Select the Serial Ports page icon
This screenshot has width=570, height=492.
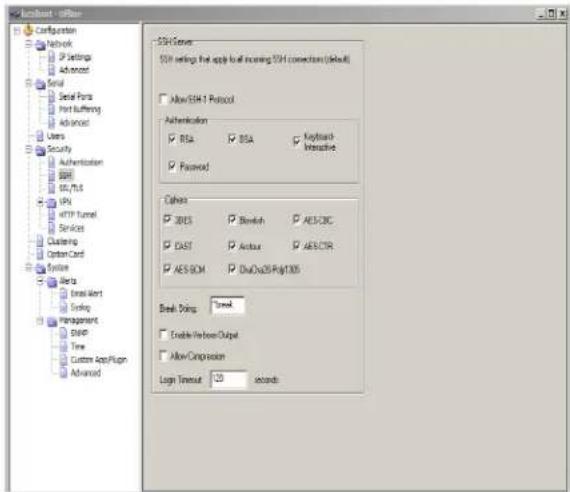tap(52, 96)
